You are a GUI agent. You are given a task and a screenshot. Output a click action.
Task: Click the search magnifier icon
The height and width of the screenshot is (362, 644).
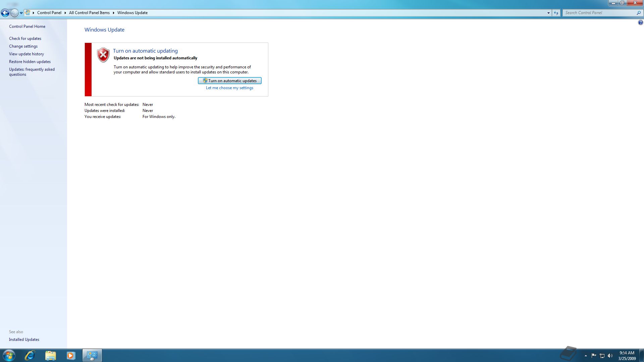pyautogui.click(x=638, y=13)
